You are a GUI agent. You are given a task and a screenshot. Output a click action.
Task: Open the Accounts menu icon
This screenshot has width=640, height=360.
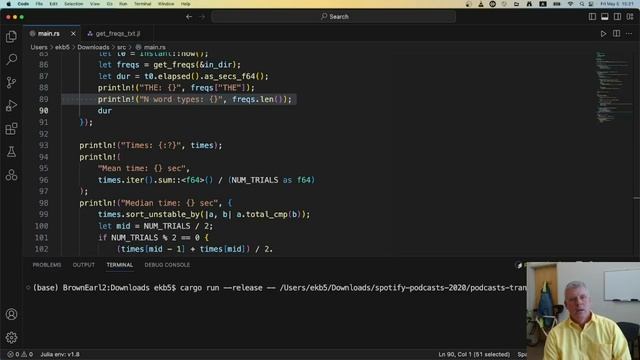click(11, 314)
